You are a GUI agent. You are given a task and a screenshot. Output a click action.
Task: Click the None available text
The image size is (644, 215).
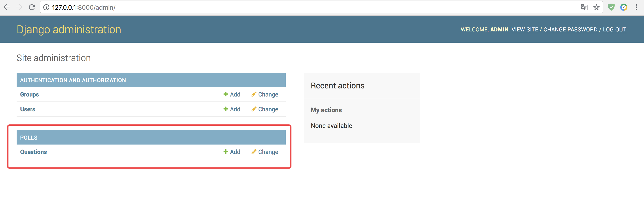[x=331, y=126]
